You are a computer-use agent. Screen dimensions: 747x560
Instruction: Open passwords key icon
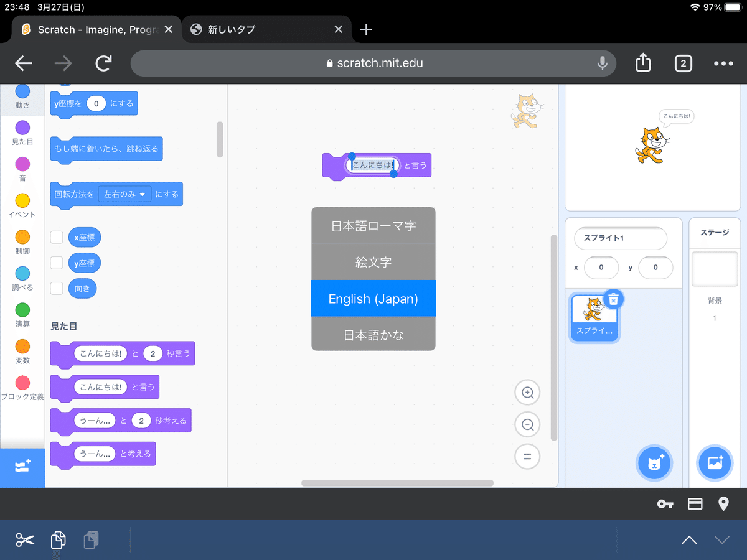[x=665, y=504]
